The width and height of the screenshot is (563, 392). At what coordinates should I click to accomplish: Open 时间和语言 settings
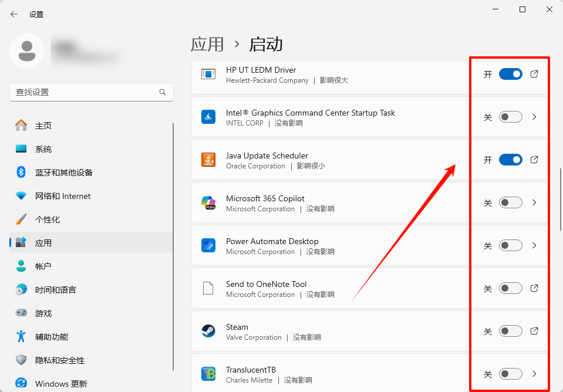click(x=91, y=290)
